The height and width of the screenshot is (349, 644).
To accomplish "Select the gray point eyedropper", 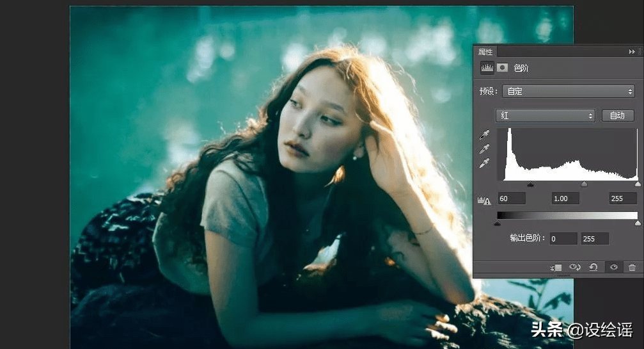I will [485, 149].
